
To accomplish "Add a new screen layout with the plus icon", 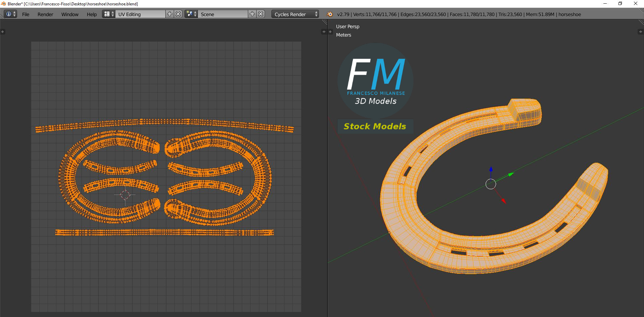I will (x=170, y=14).
